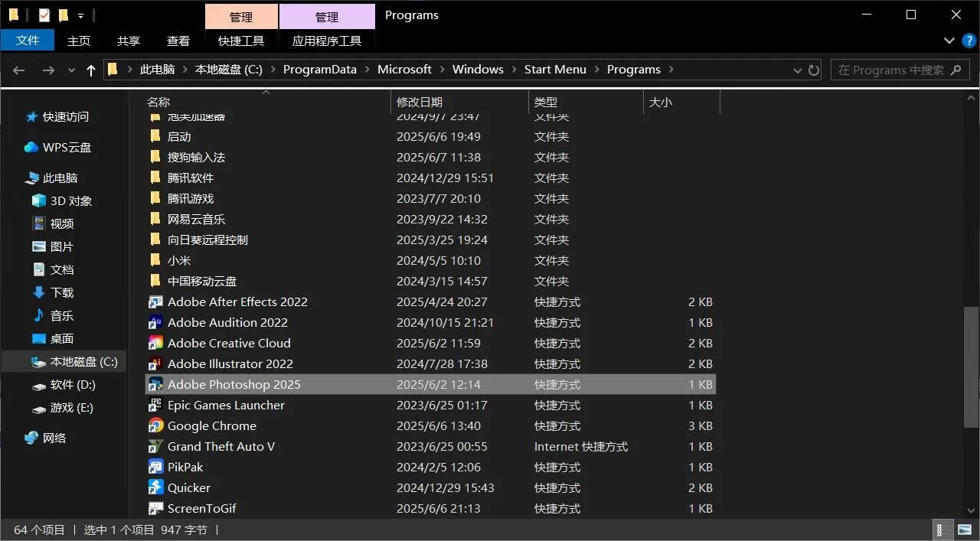Image resolution: width=980 pixels, height=541 pixels.
Task: Click the 在 Programs 中搜索 search box
Action: pos(900,70)
